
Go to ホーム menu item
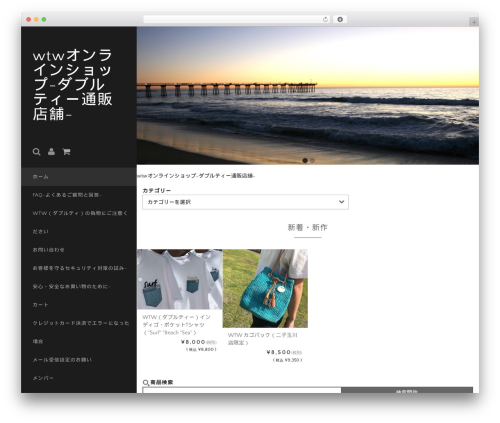coord(79,177)
